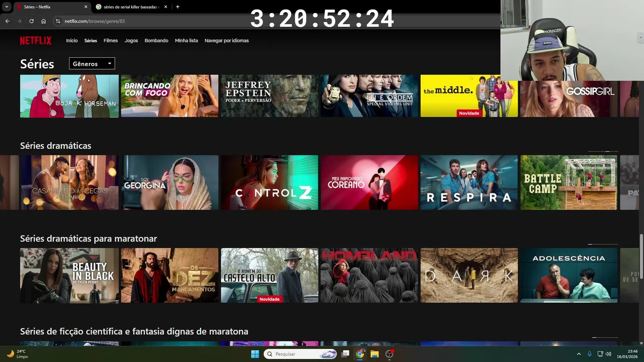The width and height of the screenshot is (644, 362).
Task: Close the séries de serial killer tab
Action: (166, 7)
